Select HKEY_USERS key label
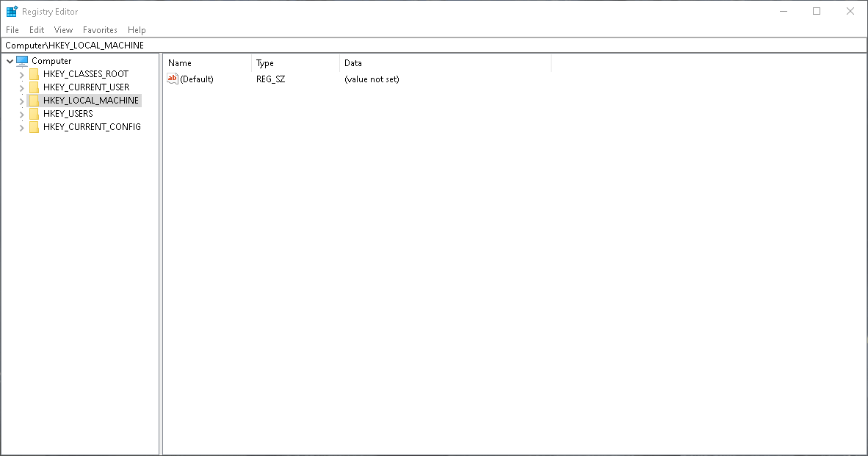This screenshot has width=868, height=456. 68,114
